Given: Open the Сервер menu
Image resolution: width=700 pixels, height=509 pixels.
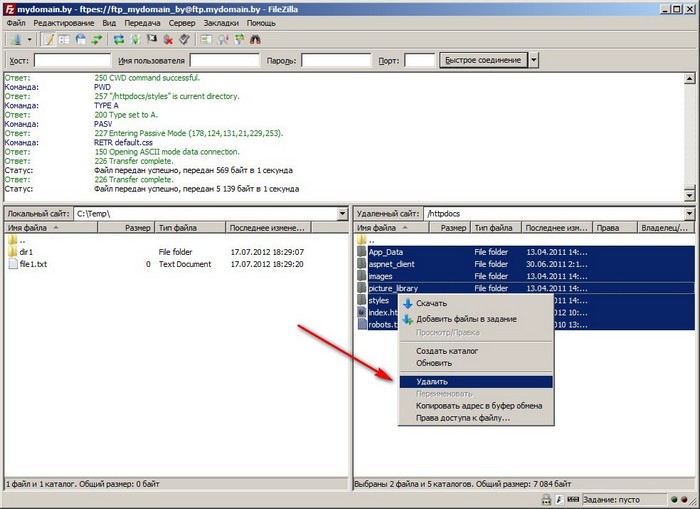Looking at the screenshot, I should [x=183, y=21].
